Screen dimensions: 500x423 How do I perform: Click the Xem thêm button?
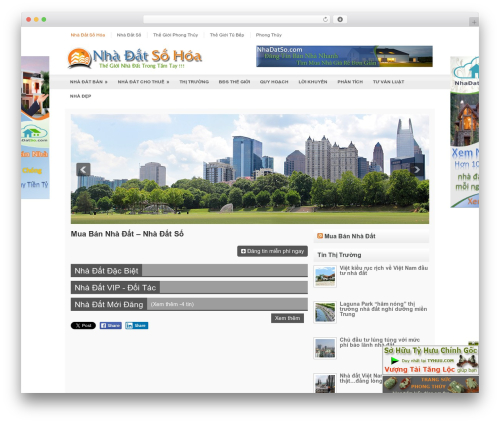(287, 318)
